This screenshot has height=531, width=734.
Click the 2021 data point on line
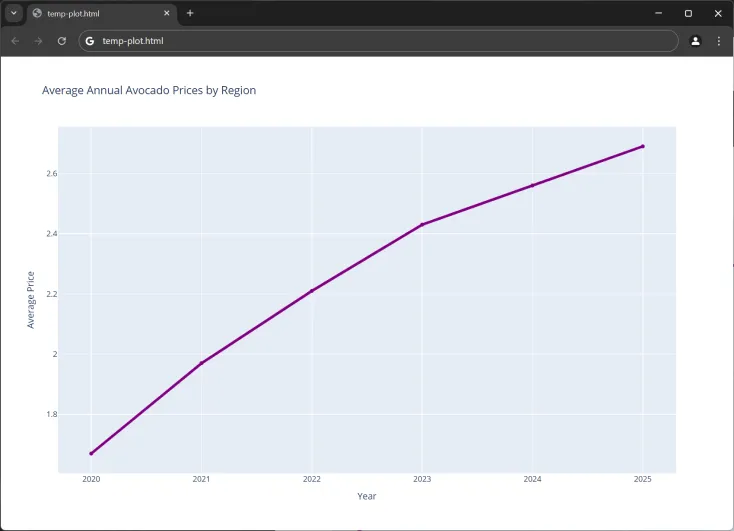pos(202,363)
